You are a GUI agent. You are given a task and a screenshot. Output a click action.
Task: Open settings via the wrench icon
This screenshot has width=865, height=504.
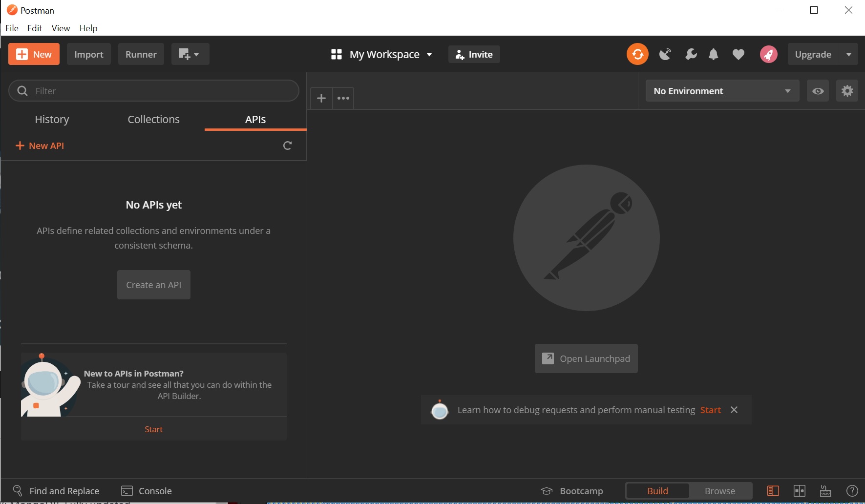[x=691, y=54]
